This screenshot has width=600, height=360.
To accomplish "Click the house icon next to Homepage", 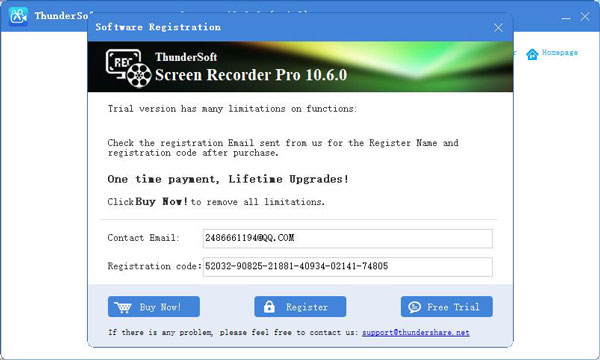I will point(532,54).
